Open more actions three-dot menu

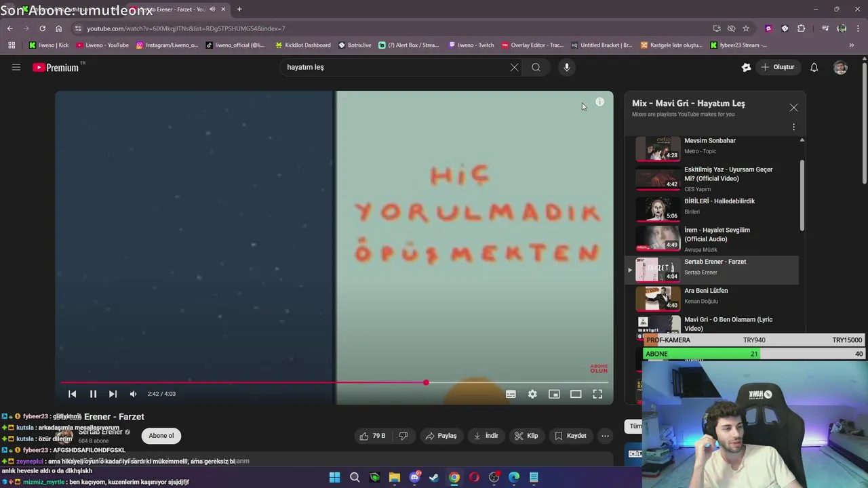coord(605,436)
